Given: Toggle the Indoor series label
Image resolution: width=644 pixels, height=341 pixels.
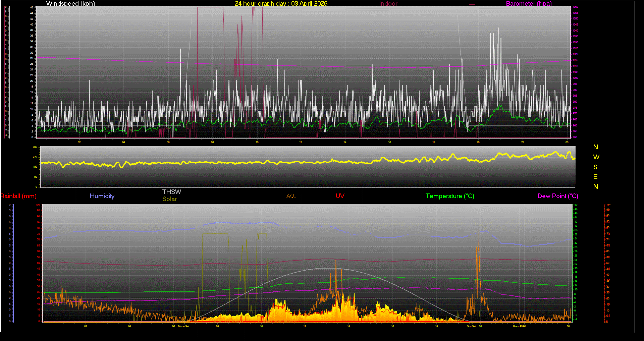Looking at the screenshot, I should pyautogui.click(x=388, y=4).
